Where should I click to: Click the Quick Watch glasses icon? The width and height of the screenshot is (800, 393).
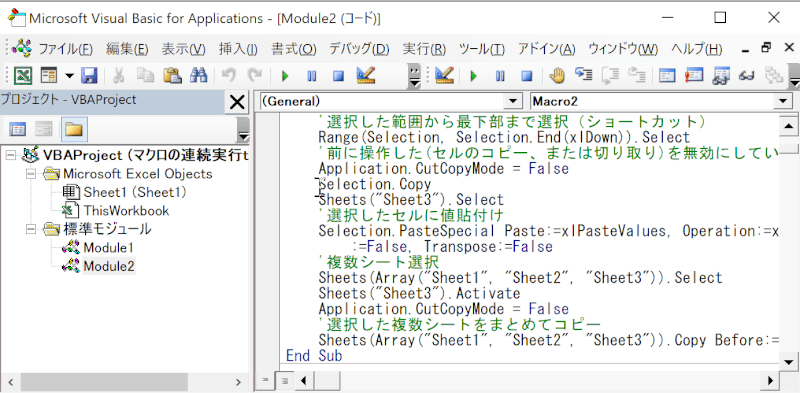[747, 76]
